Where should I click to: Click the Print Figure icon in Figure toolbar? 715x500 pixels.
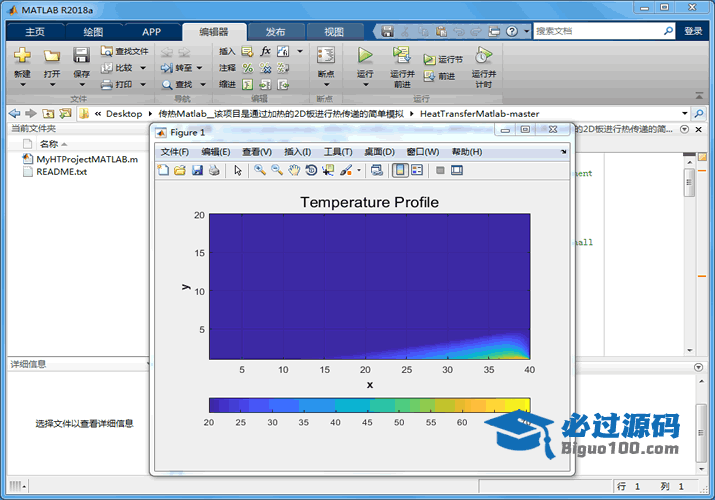point(214,170)
